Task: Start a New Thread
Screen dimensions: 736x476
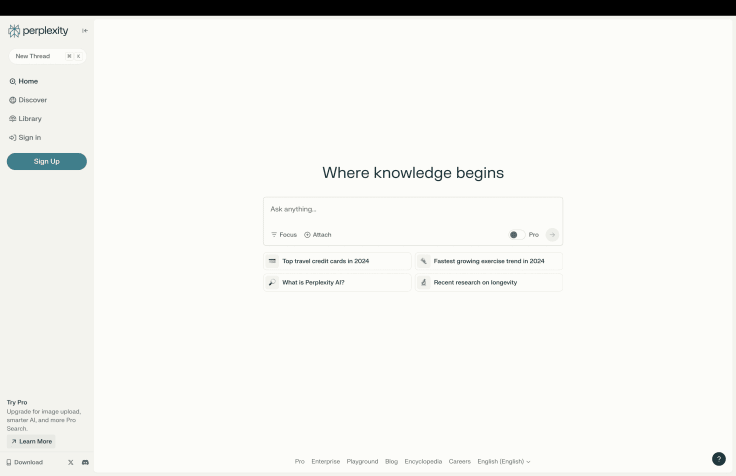Action: tap(47, 56)
